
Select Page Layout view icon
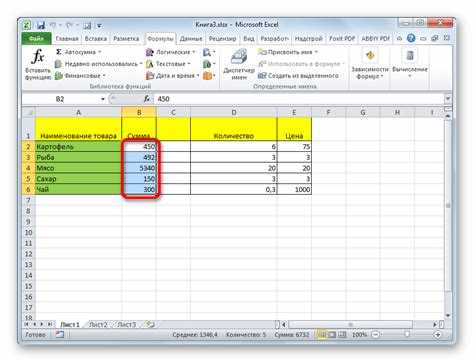tap(332, 334)
